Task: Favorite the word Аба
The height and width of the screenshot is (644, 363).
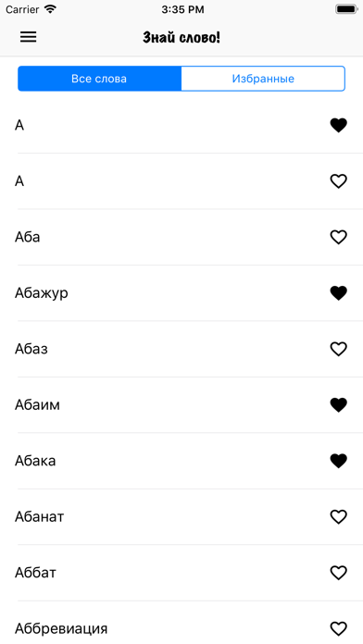Action: coord(338,237)
